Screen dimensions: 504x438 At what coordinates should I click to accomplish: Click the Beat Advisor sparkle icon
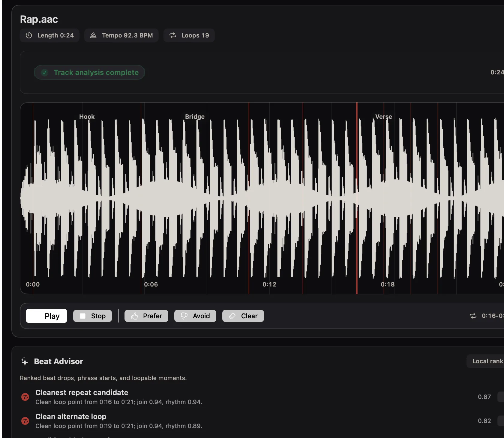24,361
